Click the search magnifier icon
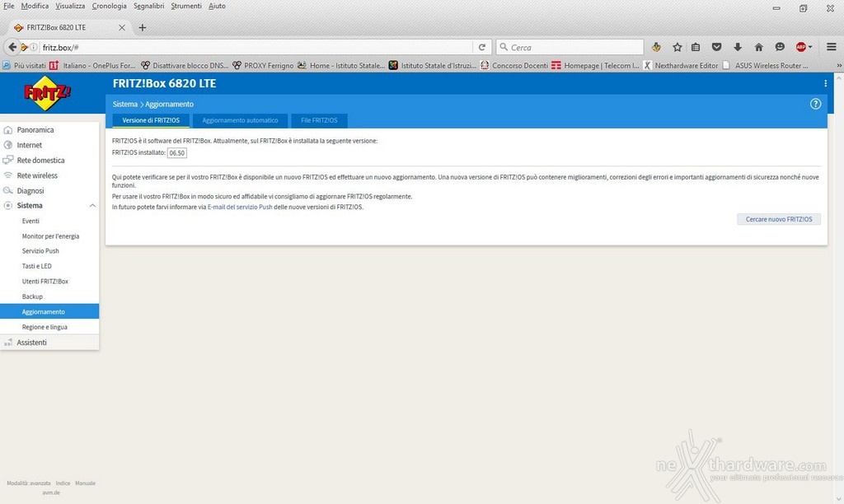The height and width of the screenshot is (504, 844). point(504,47)
